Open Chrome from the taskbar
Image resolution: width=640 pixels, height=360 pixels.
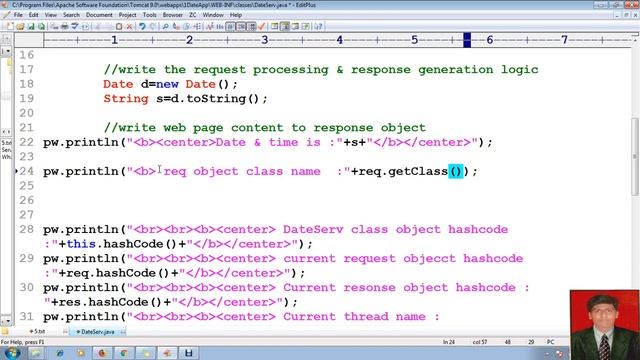(124, 353)
